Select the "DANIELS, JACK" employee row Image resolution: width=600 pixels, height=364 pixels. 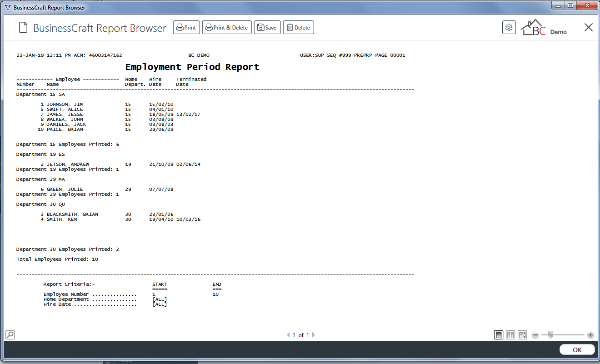pos(107,125)
